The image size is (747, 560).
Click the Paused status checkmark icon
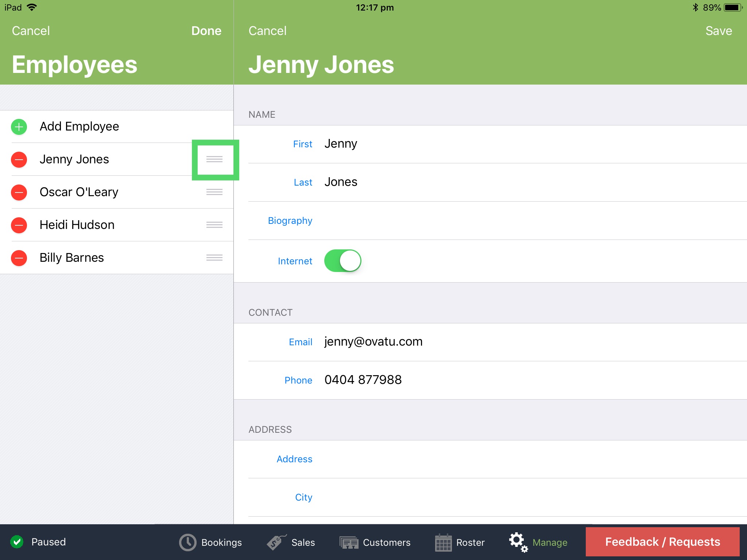tap(18, 542)
